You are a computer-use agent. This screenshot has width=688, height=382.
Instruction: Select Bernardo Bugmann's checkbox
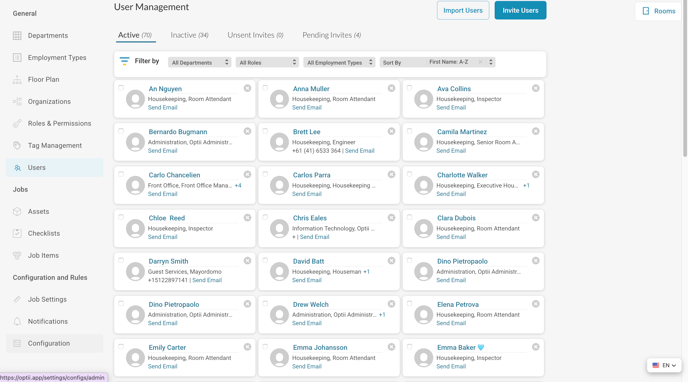[x=121, y=131]
